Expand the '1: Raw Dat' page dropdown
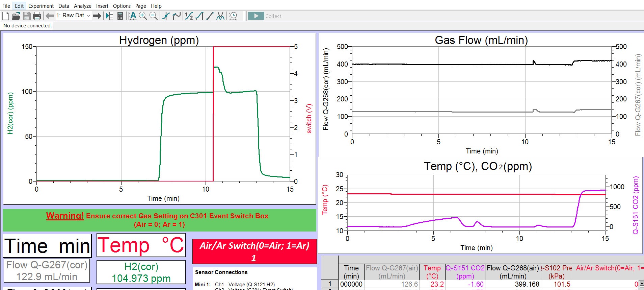 point(88,16)
